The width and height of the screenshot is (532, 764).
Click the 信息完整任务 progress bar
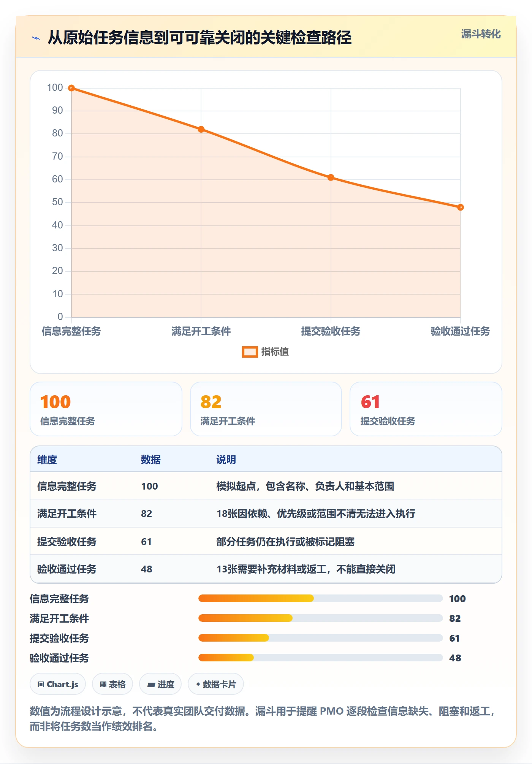tap(320, 598)
